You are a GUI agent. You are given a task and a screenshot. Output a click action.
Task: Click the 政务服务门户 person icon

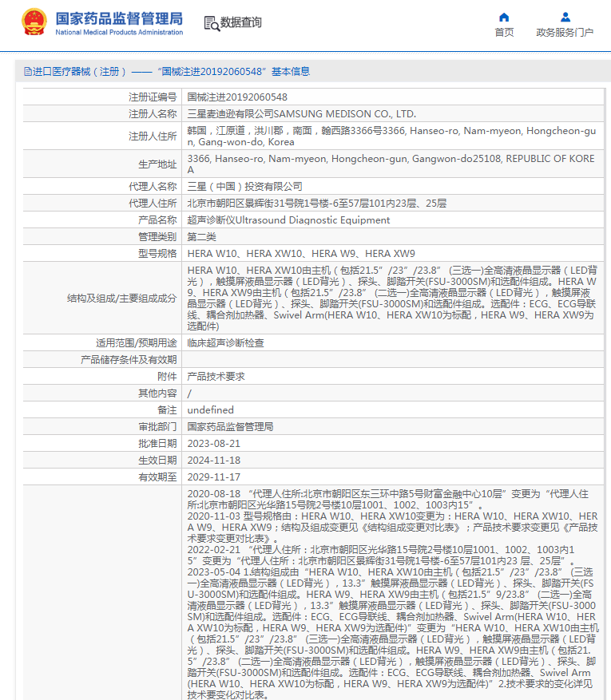point(565,17)
